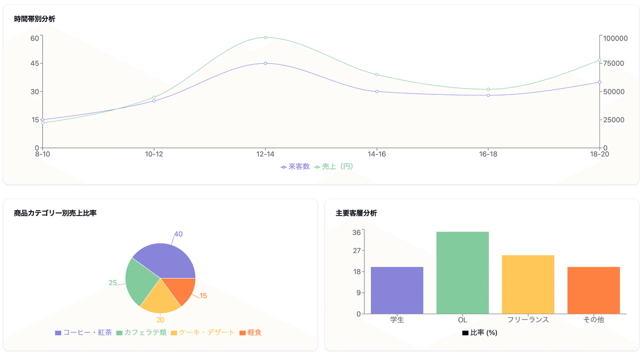
Task: Click the その他 orange bar
Action: coord(594,290)
